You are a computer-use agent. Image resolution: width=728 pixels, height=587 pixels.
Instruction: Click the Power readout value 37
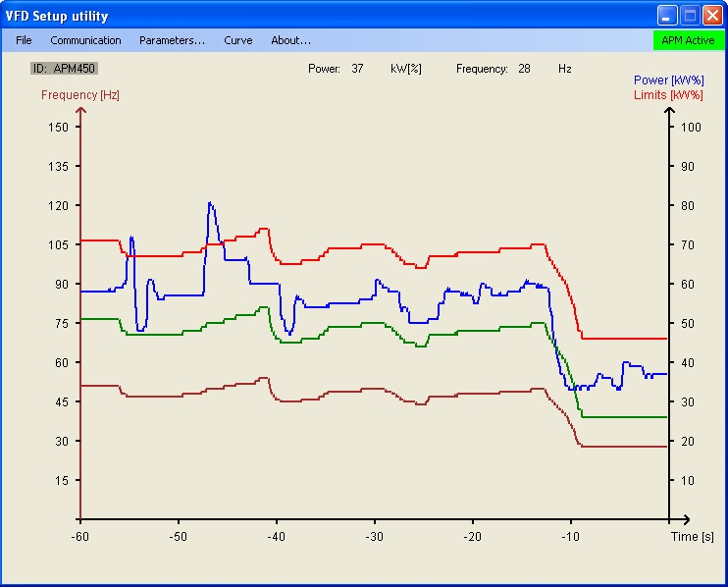point(357,69)
